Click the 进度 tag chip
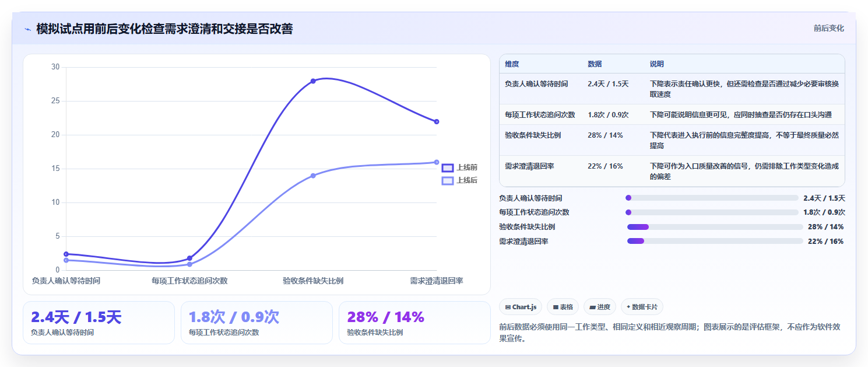868x367 pixels. [x=600, y=307]
